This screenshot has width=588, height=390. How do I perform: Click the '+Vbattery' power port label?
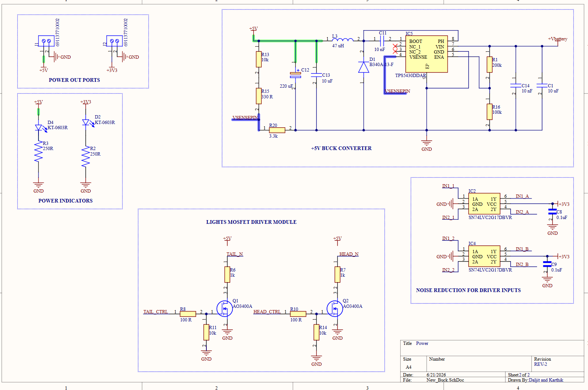(x=558, y=39)
